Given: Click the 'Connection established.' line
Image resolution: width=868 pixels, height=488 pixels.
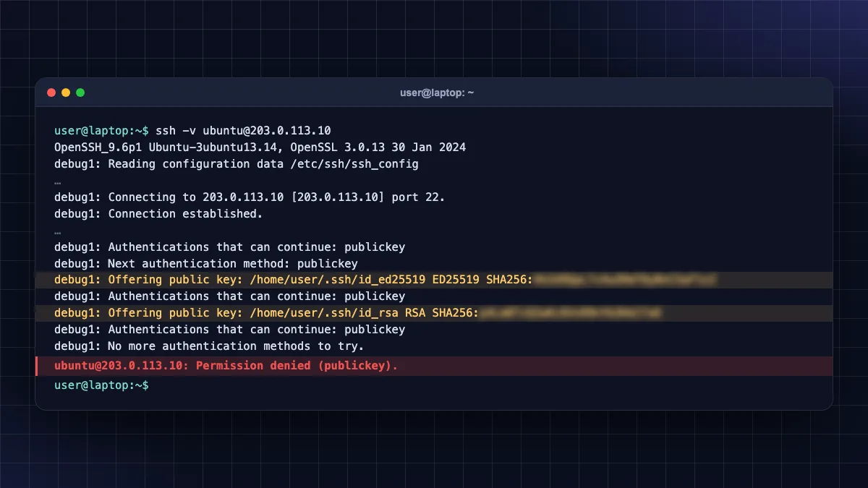Looking at the screenshot, I should [158, 214].
